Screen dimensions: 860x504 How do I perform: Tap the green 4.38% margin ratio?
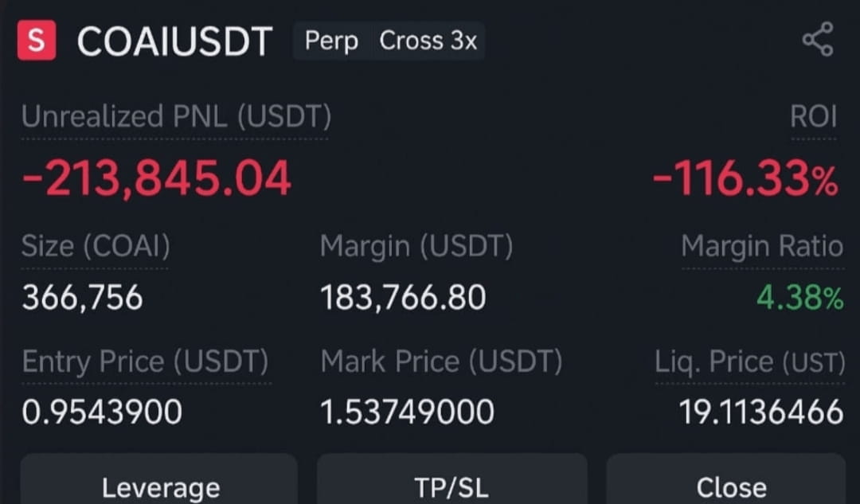coord(799,298)
